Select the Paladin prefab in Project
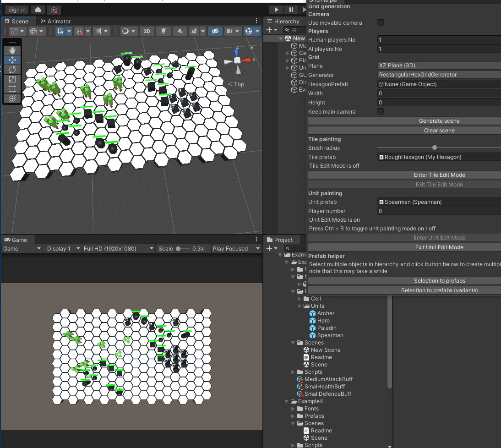 pos(326,328)
